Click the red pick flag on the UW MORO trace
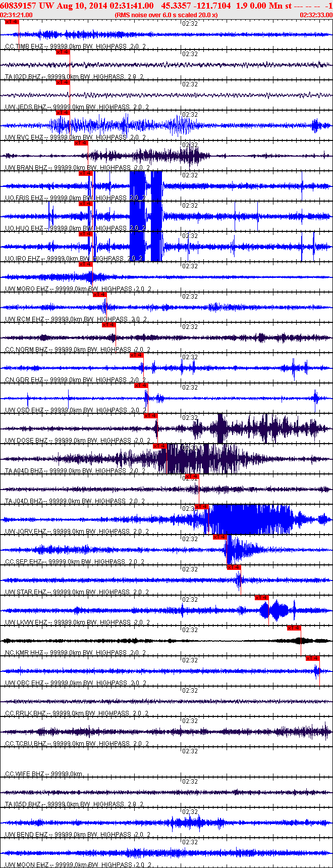The width and height of the screenshot is (333, 868). point(86,264)
